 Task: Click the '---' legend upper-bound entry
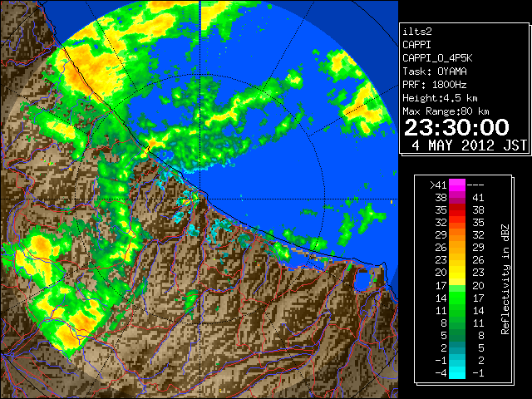475,185
